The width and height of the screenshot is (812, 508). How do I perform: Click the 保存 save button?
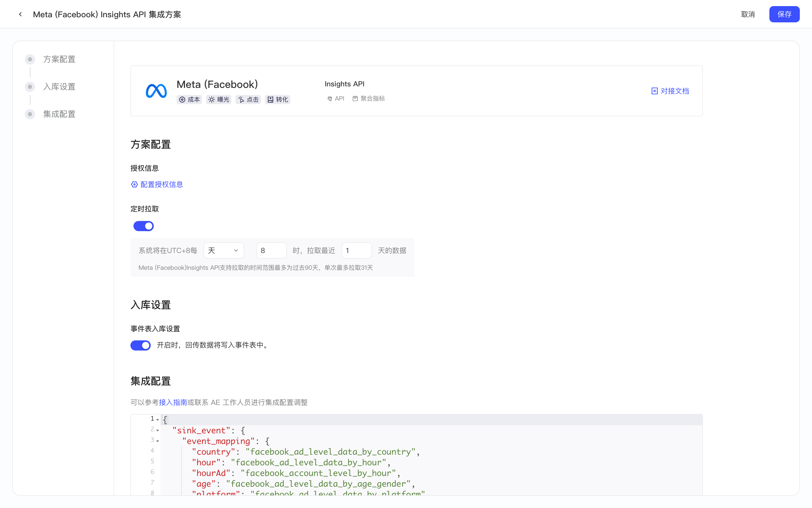coord(784,14)
